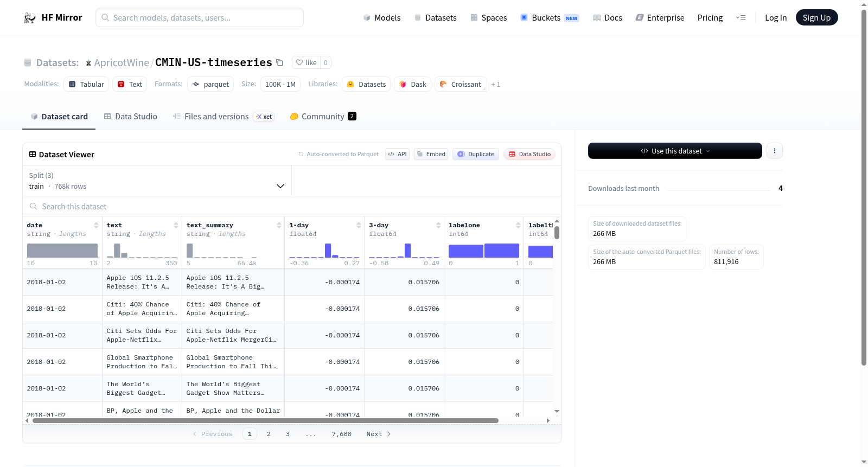
Task: Sort the date column
Action: [x=96, y=225]
